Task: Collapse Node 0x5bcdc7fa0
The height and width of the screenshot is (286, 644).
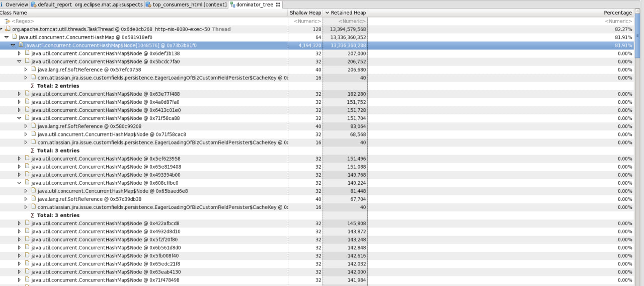Action: 20,61
